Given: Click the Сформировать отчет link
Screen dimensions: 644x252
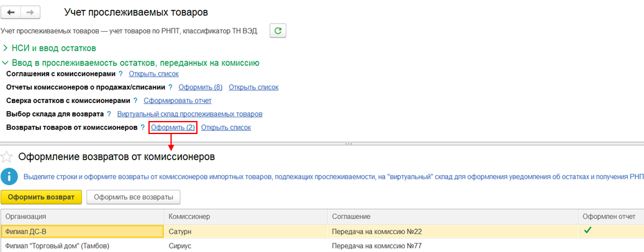Looking at the screenshot, I should [x=178, y=101].
